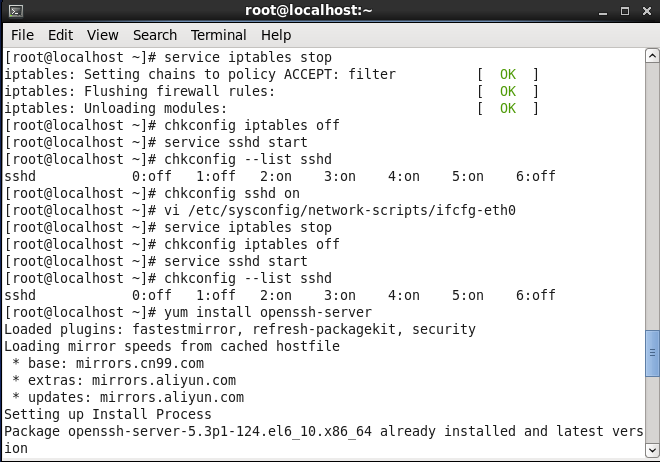Click the chkconfig sshd on line
Image resolution: width=660 pixels, height=462 pixels.
tap(152, 193)
